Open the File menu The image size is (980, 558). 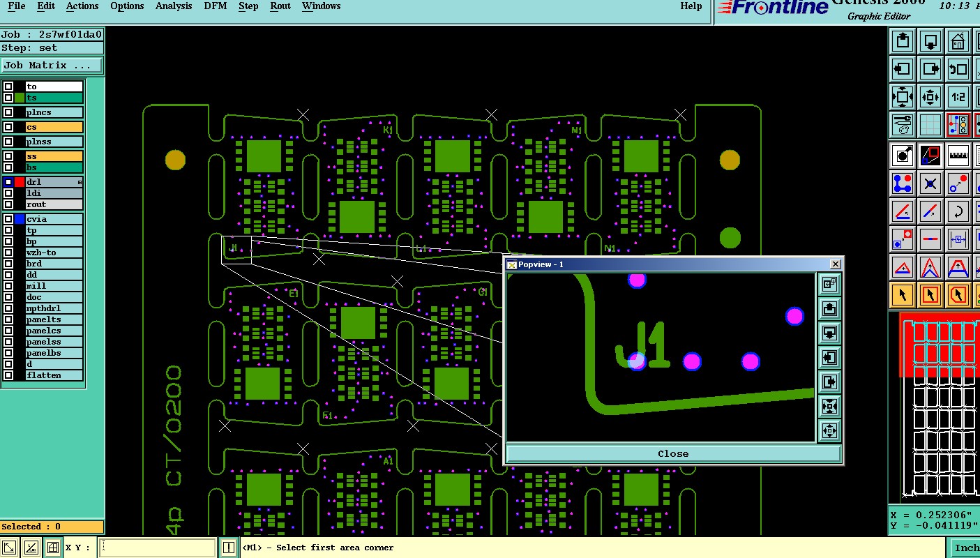point(17,6)
